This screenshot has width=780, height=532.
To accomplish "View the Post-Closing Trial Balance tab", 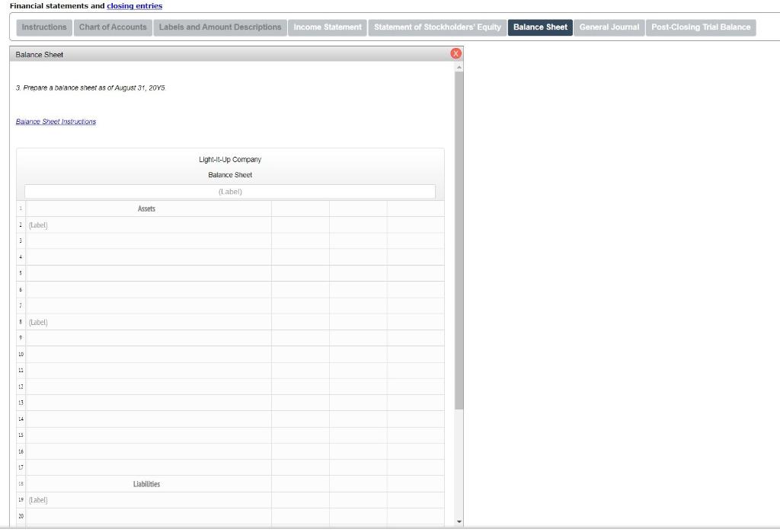I will (701, 27).
